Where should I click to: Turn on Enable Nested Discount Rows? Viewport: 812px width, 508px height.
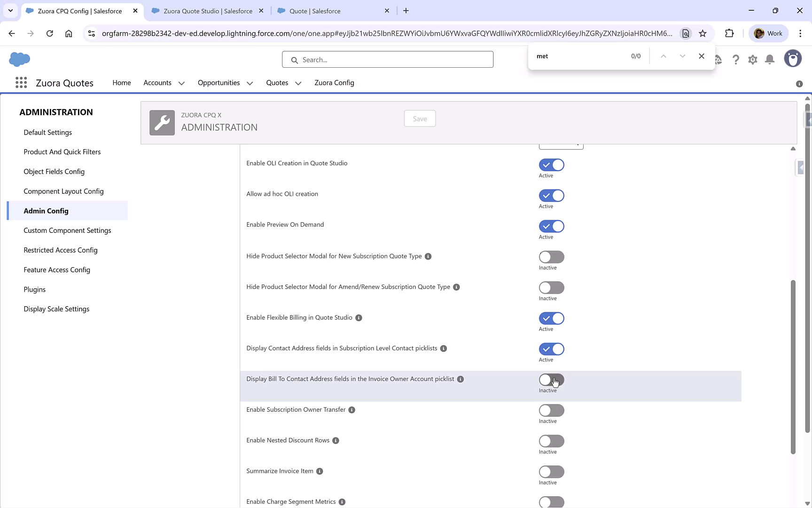[551, 441]
